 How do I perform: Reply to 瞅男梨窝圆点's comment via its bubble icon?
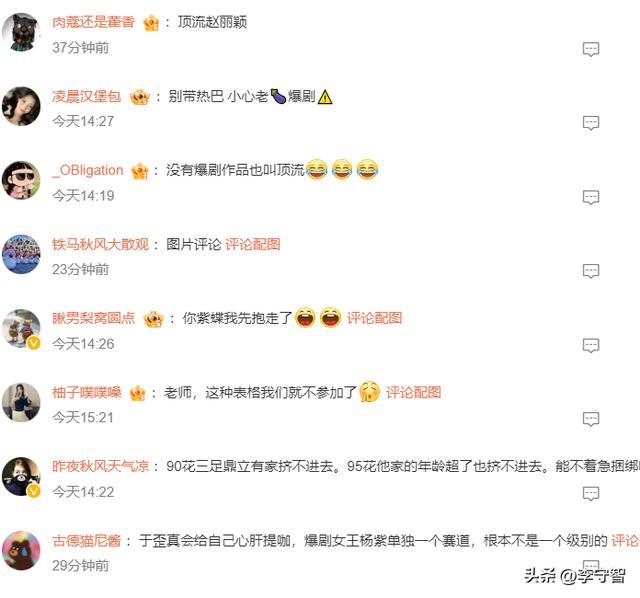pos(591,345)
